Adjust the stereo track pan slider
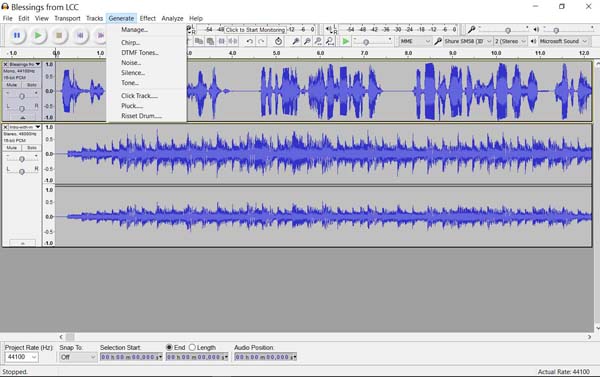The width and height of the screenshot is (600, 377). pyautogui.click(x=22, y=172)
